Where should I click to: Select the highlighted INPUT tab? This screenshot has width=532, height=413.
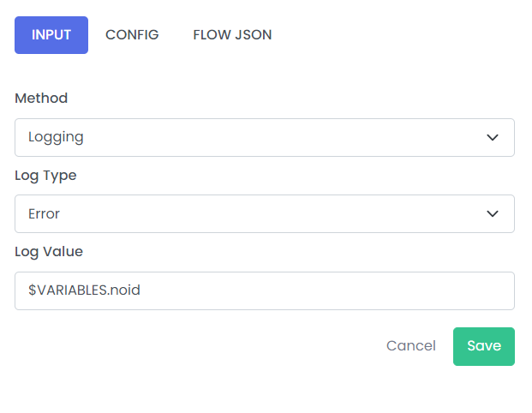point(51,35)
